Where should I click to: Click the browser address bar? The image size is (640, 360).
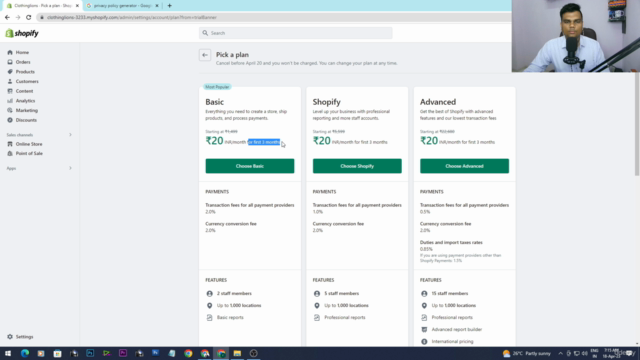(273, 18)
